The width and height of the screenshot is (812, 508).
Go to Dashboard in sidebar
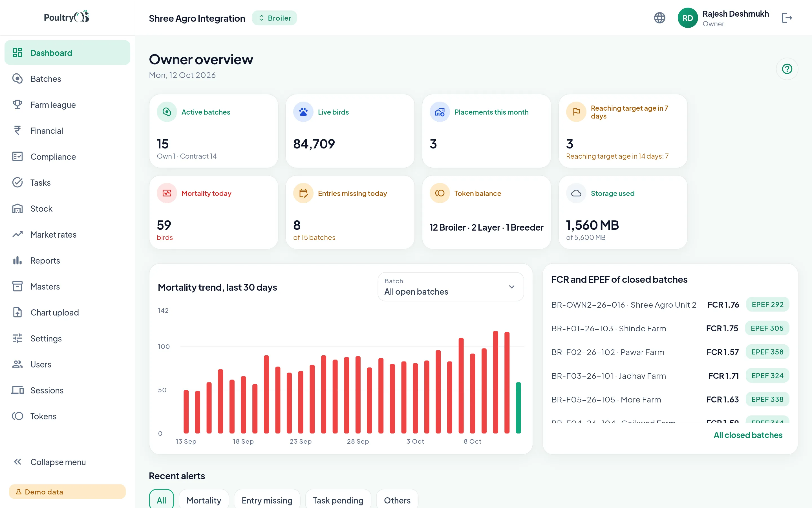[x=67, y=52]
